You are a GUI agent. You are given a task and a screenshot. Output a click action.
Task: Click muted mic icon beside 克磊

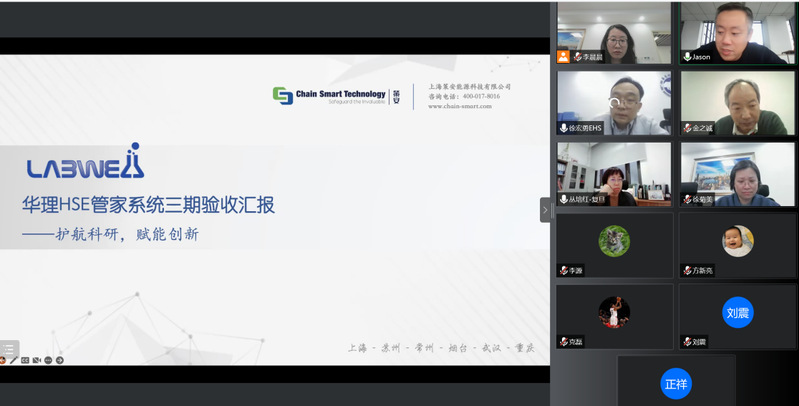[x=564, y=342]
